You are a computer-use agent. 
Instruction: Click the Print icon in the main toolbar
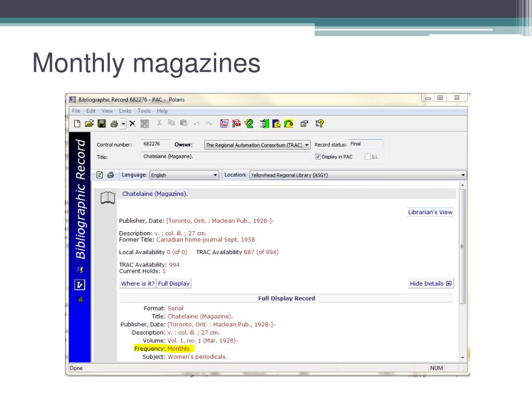114,124
